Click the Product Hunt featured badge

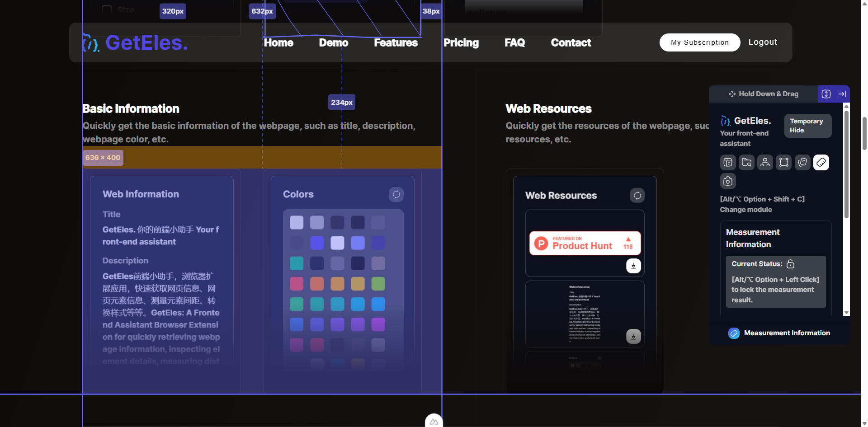point(585,243)
